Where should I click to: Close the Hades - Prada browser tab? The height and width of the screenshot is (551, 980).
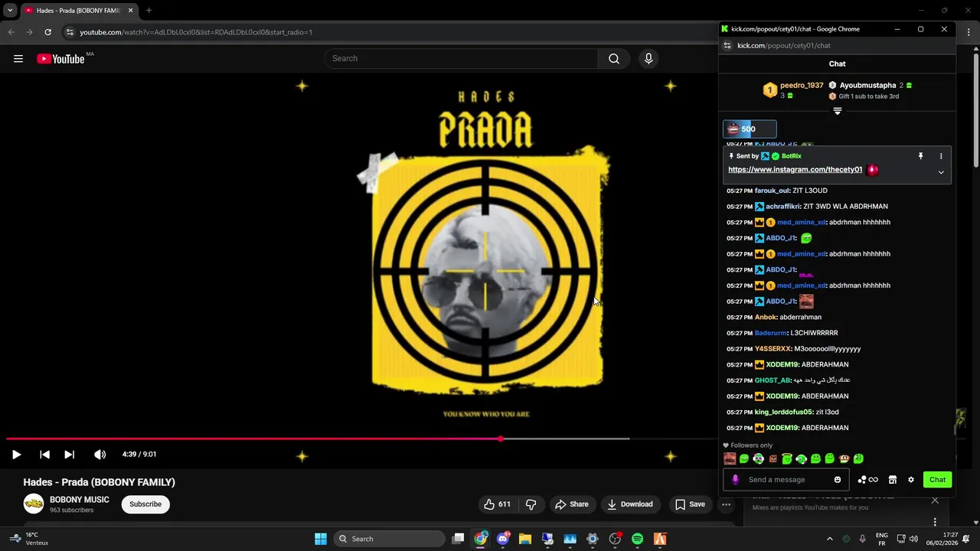tap(130, 11)
